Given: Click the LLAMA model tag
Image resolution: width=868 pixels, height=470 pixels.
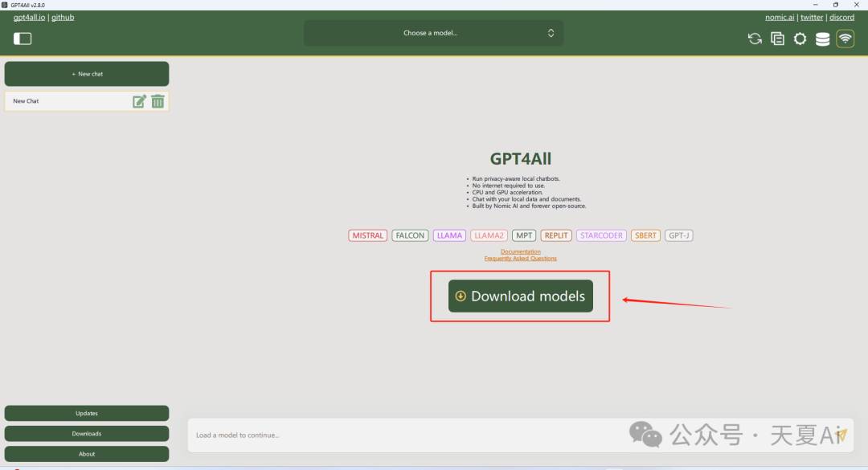Looking at the screenshot, I should click(x=449, y=235).
